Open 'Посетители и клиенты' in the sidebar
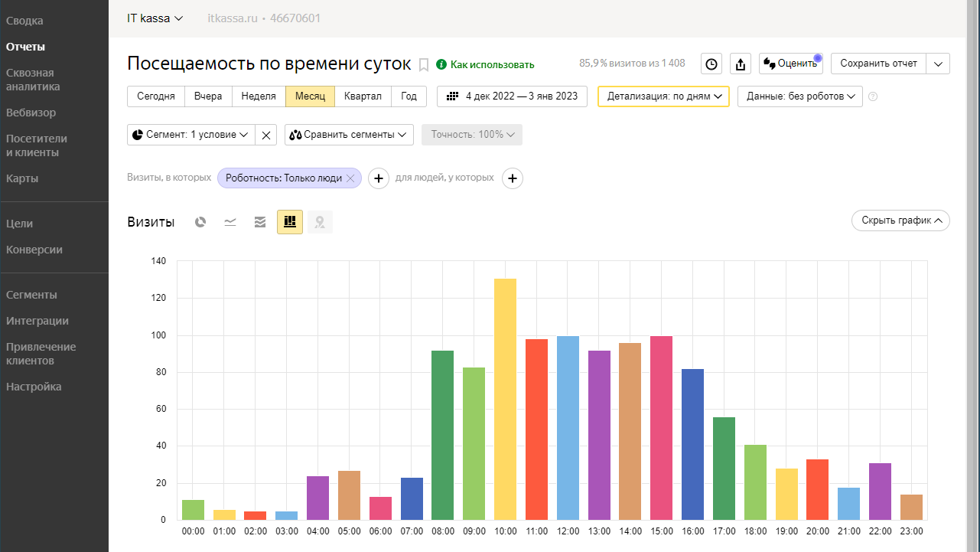Image resolution: width=980 pixels, height=552 pixels. tap(37, 145)
